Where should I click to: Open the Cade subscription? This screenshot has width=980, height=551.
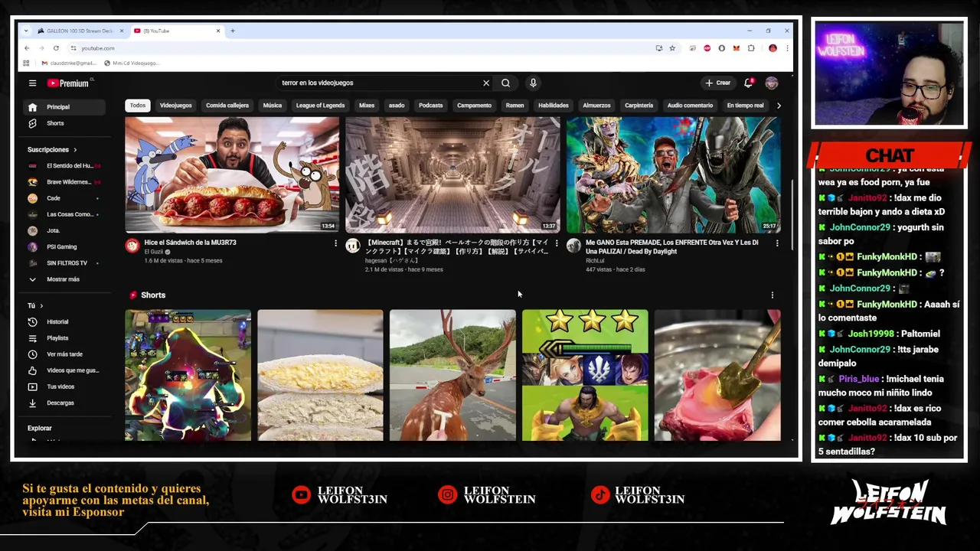point(64,198)
